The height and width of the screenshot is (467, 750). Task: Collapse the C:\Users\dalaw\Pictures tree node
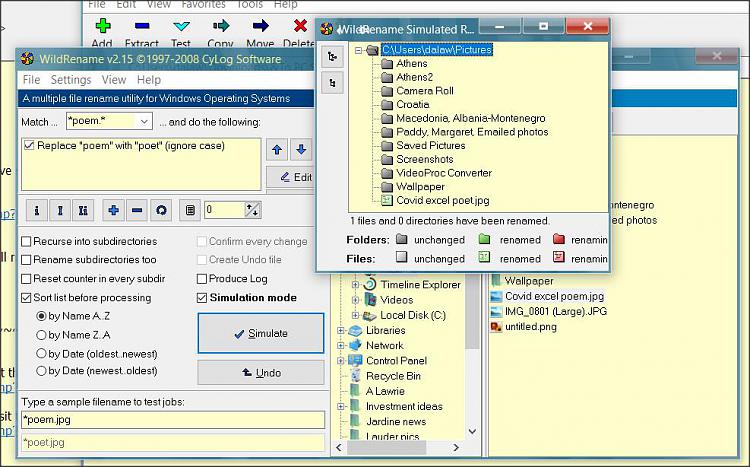(x=358, y=50)
